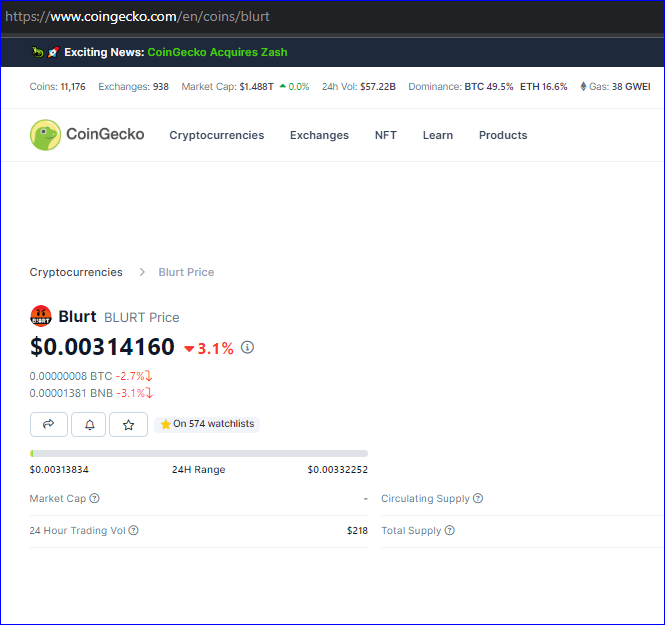Click the share arrow button
Image resolution: width=665 pixels, height=625 pixels.
pyautogui.click(x=49, y=424)
